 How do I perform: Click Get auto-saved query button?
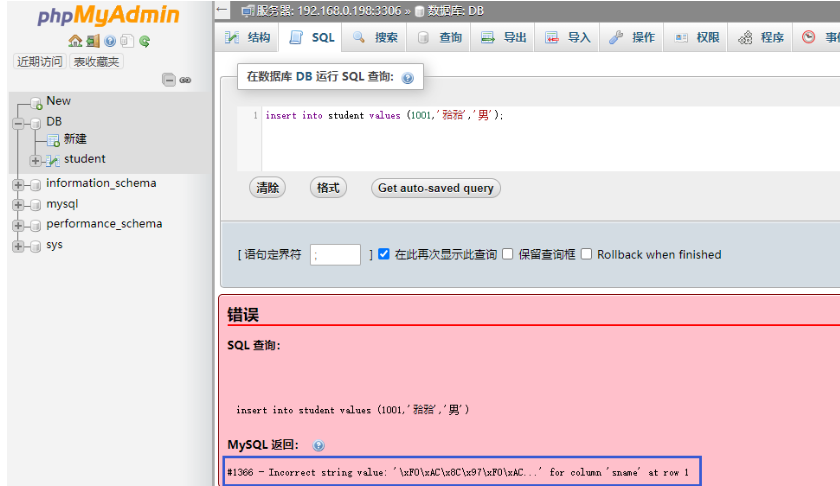tap(436, 188)
